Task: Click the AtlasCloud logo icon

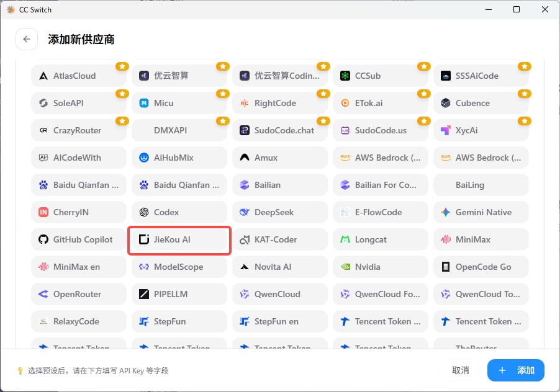Action: tap(43, 76)
